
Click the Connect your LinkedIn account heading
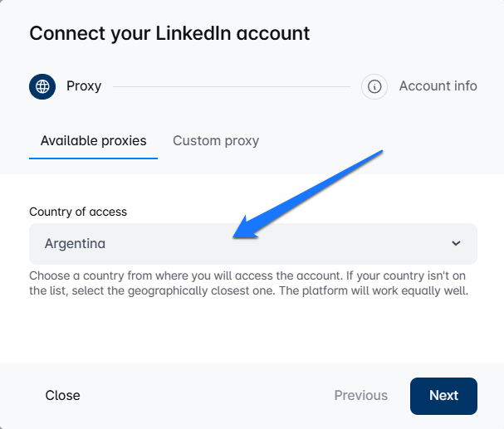[x=169, y=34]
